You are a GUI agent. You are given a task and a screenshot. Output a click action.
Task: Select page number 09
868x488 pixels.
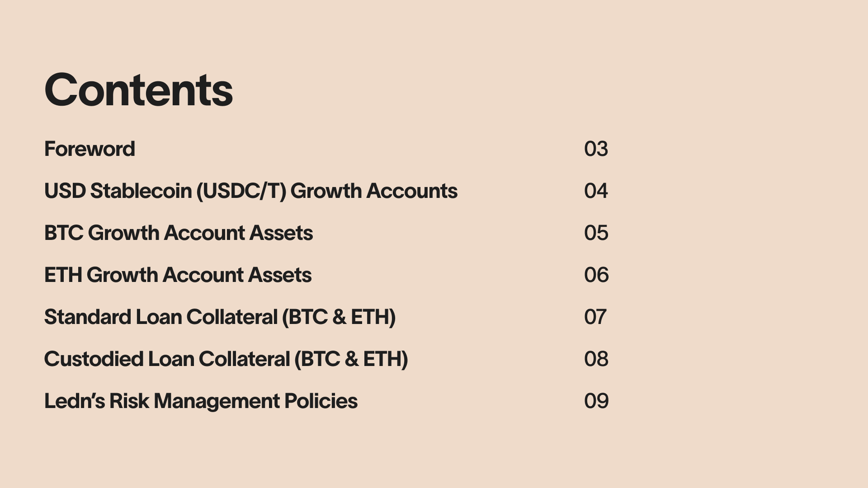tap(596, 401)
